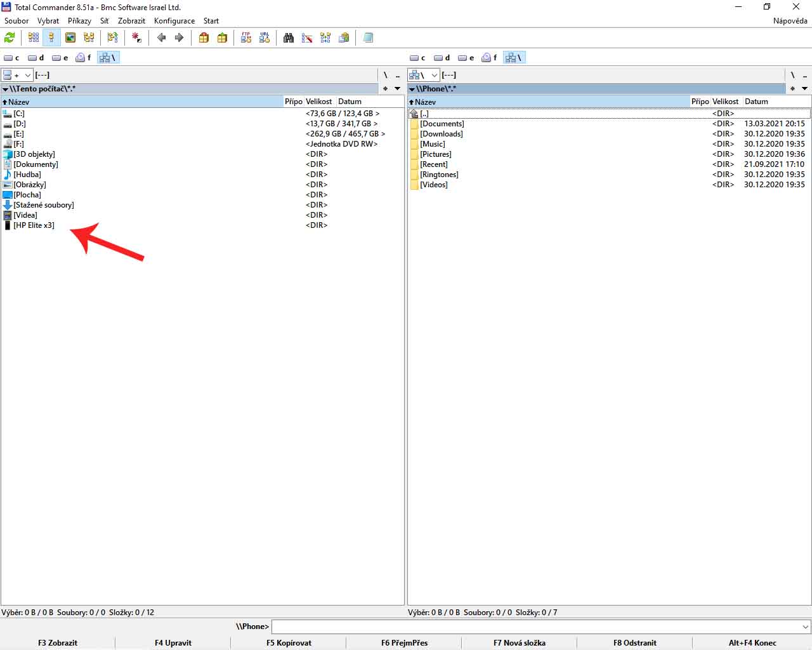
Task: Open the Příkazy menu
Action: pyautogui.click(x=79, y=21)
